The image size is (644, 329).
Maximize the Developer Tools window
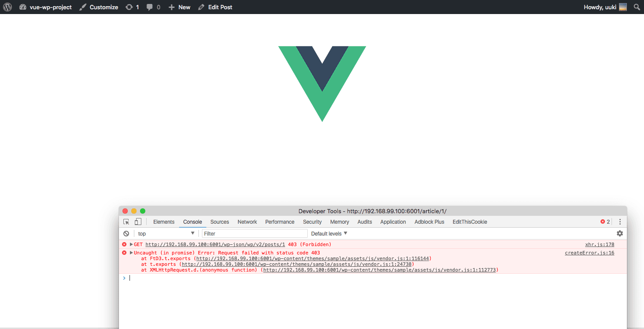click(143, 211)
